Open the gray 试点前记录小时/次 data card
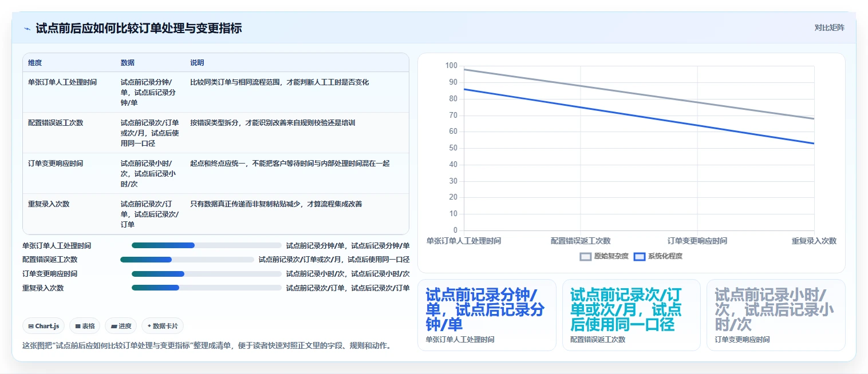868x374 pixels. 776,315
